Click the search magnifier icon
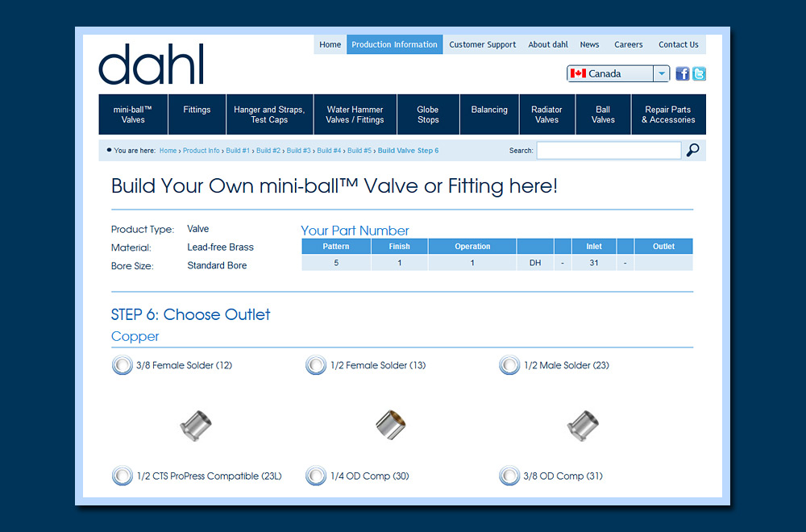 [693, 150]
